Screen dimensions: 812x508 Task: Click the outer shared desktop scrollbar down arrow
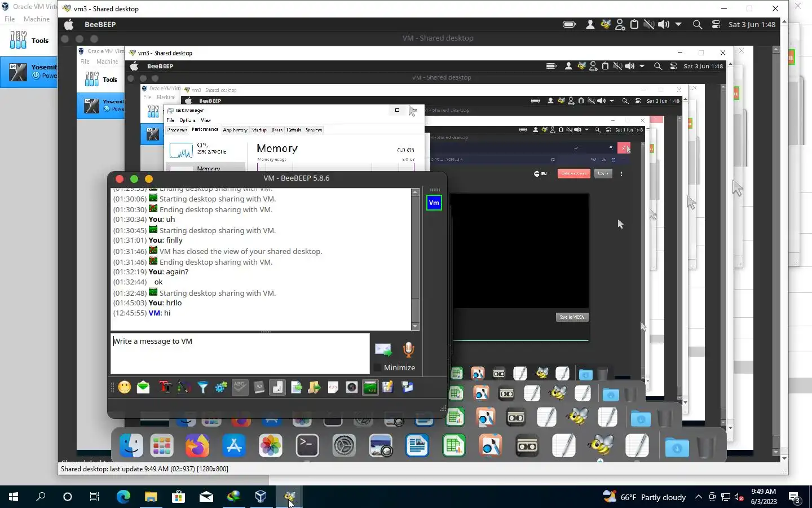coord(784,458)
